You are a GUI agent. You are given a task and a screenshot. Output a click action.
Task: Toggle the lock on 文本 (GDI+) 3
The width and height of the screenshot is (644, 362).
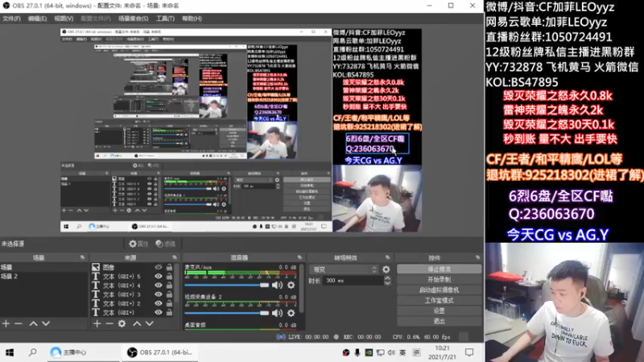[x=169, y=294]
